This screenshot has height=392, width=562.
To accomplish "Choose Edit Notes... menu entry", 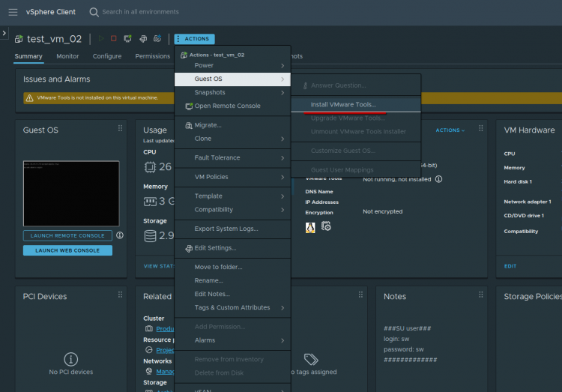I will [232, 294].
